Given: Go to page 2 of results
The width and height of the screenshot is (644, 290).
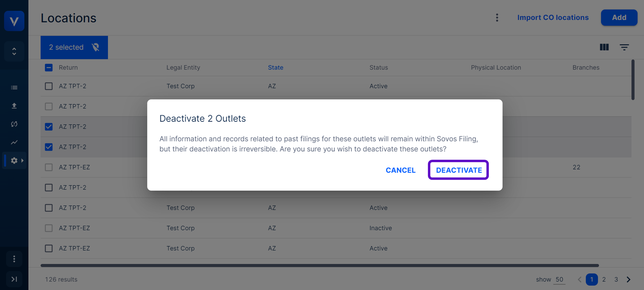Looking at the screenshot, I should (604, 279).
